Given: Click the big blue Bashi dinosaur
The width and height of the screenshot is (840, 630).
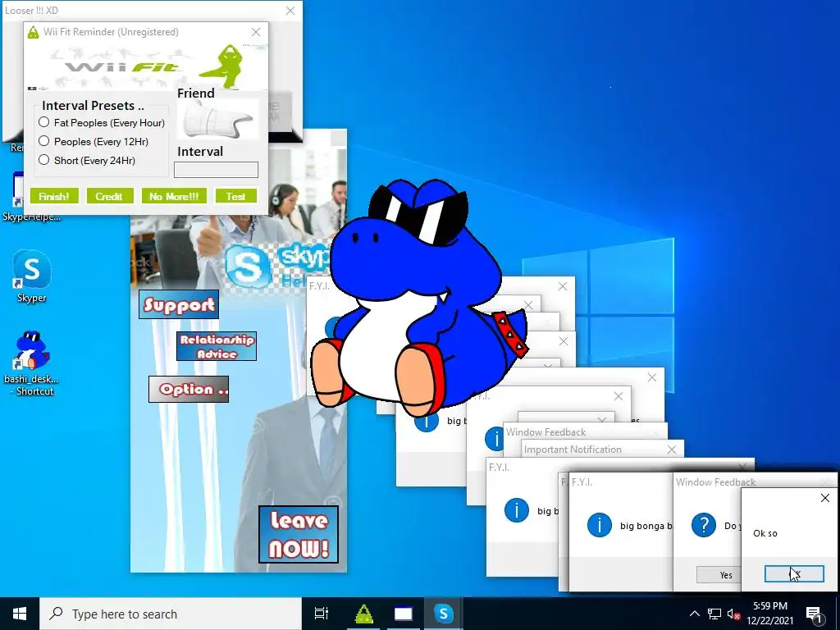Looking at the screenshot, I should click(x=418, y=297).
